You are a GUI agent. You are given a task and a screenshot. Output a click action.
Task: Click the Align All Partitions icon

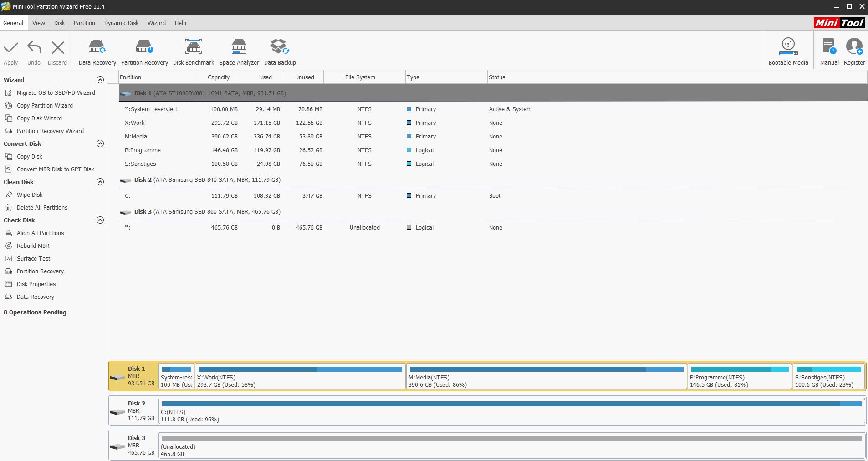click(8, 233)
